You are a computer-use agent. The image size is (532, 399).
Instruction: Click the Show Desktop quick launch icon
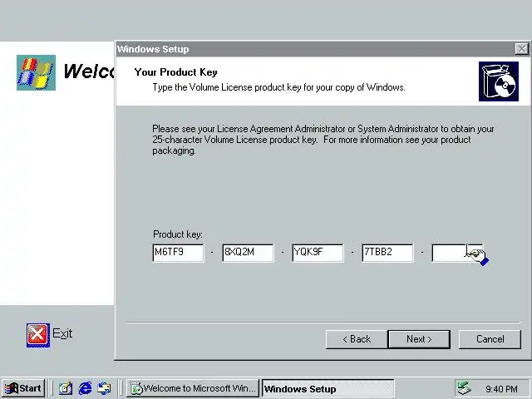(66, 388)
